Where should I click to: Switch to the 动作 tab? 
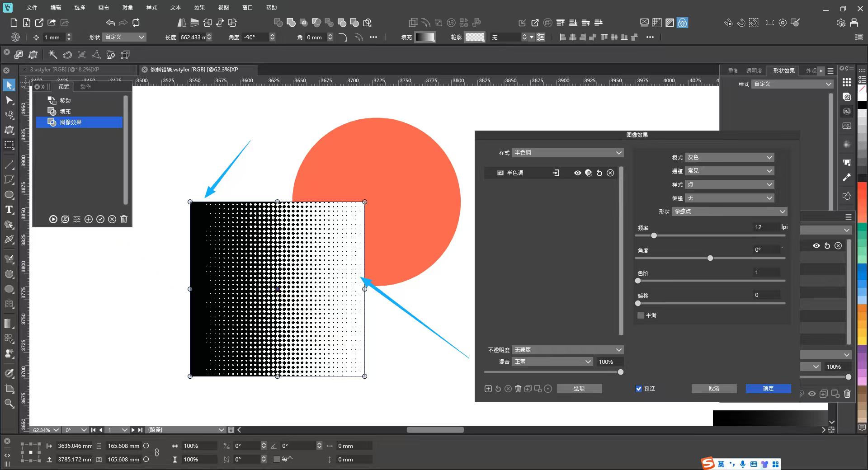[85, 87]
